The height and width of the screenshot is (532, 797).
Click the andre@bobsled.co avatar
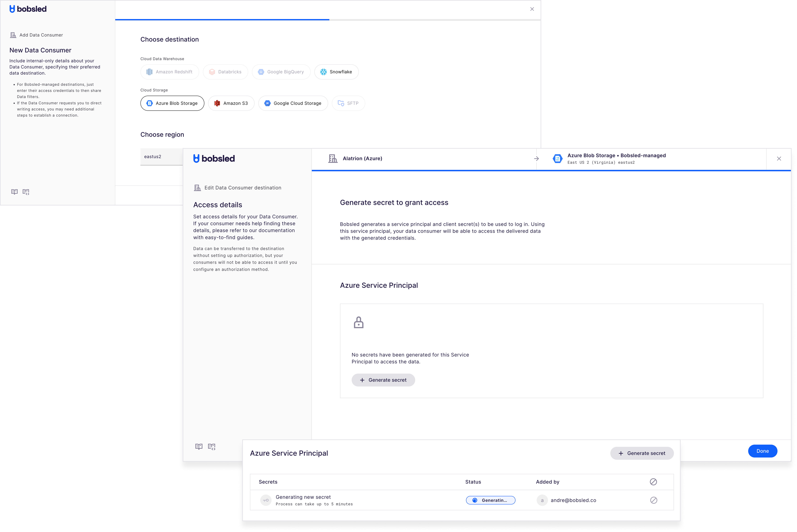(542, 500)
